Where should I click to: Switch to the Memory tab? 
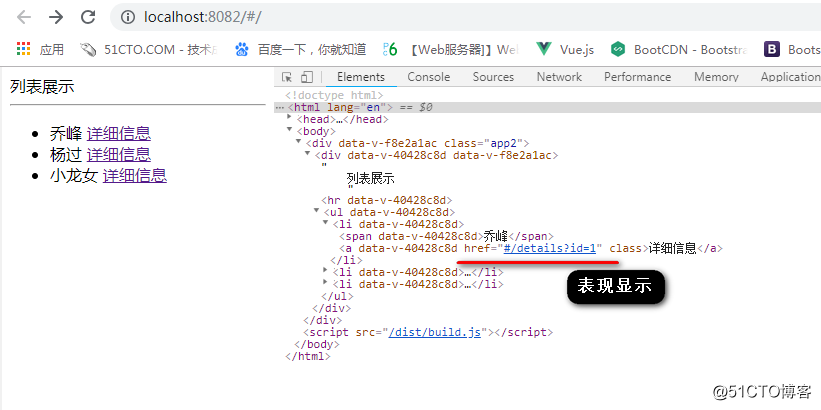coord(716,77)
